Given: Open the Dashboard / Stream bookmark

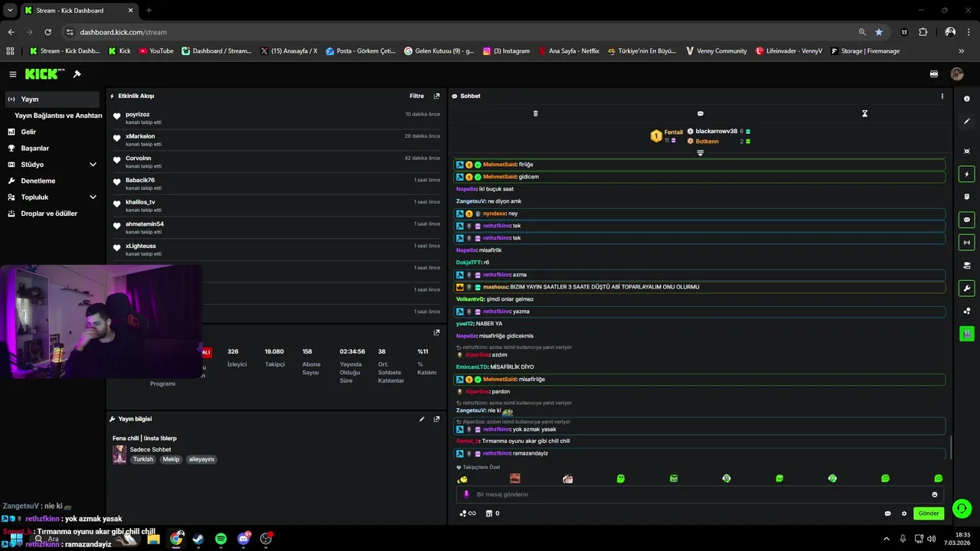Looking at the screenshot, I should coord(217,51).
